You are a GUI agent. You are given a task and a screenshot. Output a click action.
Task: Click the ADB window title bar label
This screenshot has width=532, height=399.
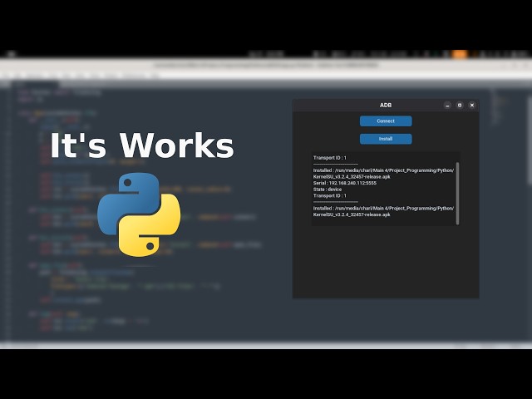pyautogui.click(x=386, y=106)
